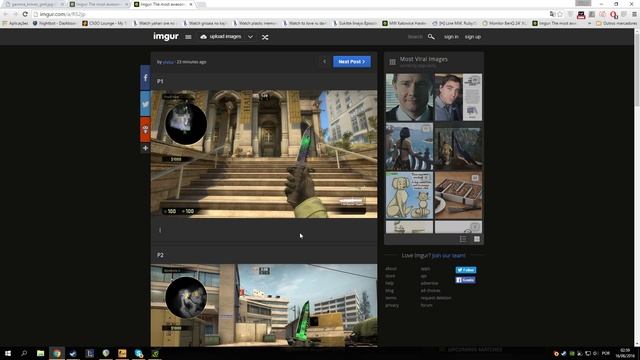
Task: Open the Chrome menu icon
Action: [x=634, y=14]
